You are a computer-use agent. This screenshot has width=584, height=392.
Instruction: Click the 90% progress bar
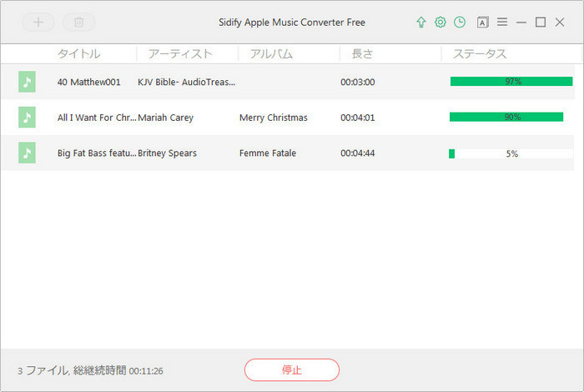click(511, 117)
